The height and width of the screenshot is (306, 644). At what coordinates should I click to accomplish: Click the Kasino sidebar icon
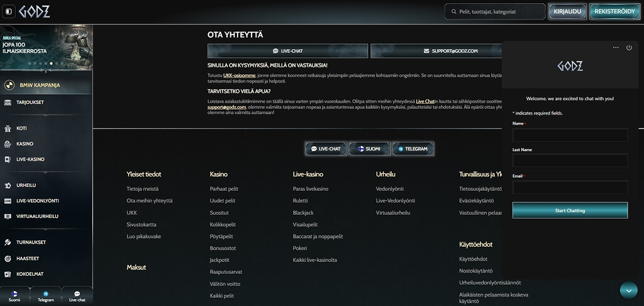tap(8, 144)
